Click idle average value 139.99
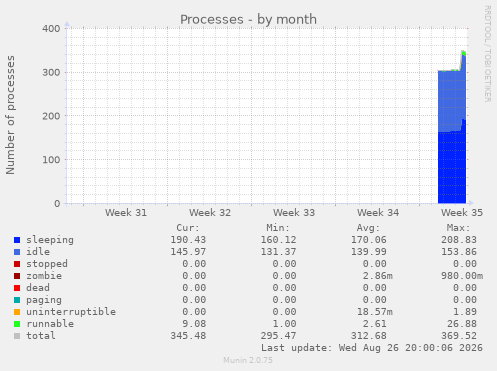 click(369, 252)
